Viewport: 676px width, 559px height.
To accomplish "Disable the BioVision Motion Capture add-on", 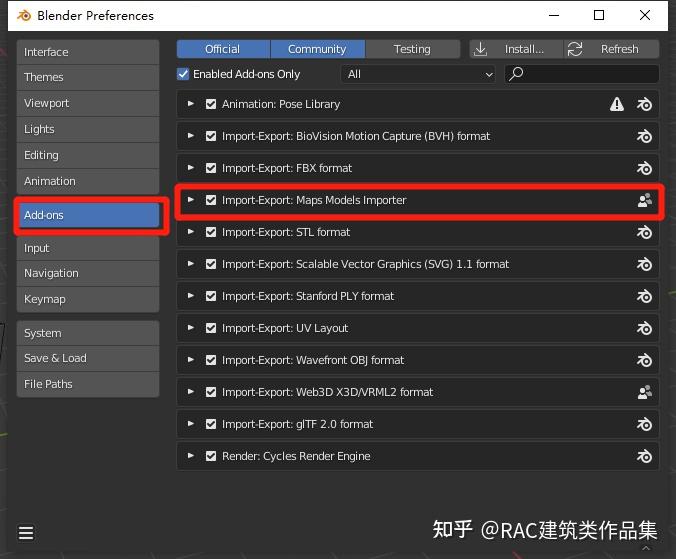I will click(211, 136).
